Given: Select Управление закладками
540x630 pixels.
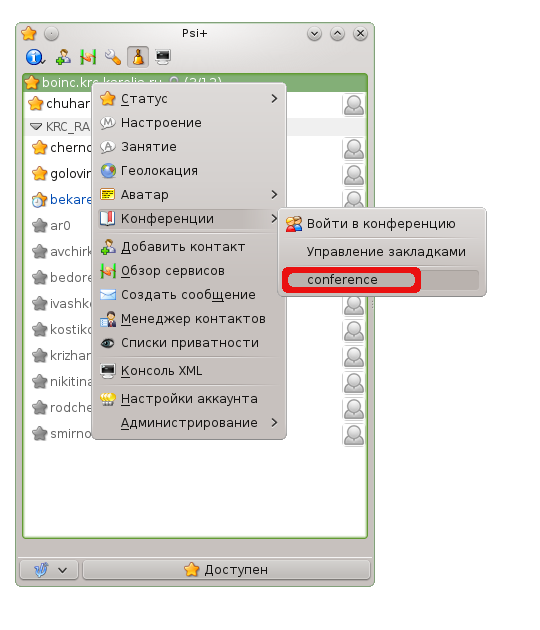Looking at the screenshot, I should (382, 252).
